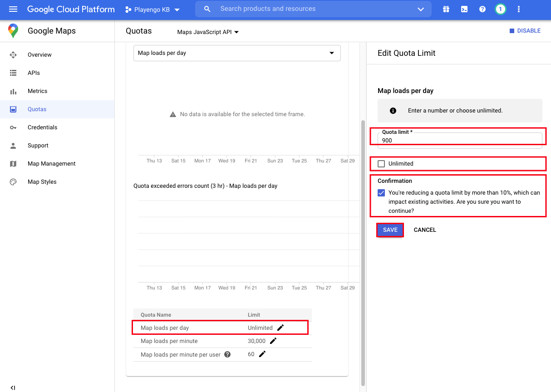Collapse the sidebar with bottom arrow
Image resolution: width=551 pixels, height=392 pixels.
[13, 388]
